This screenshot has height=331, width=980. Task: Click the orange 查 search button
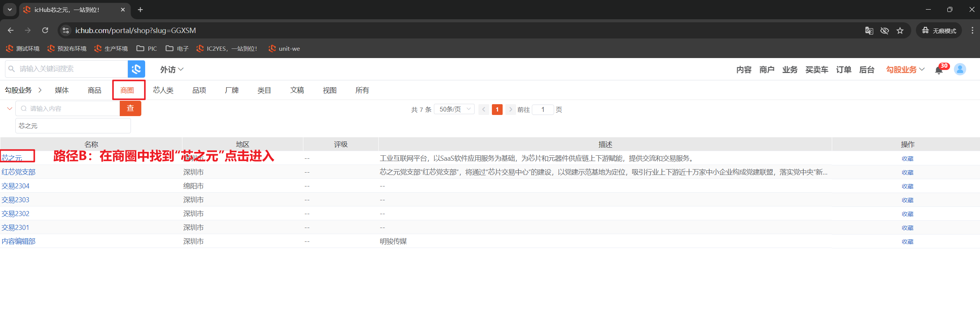click(131, 108)
